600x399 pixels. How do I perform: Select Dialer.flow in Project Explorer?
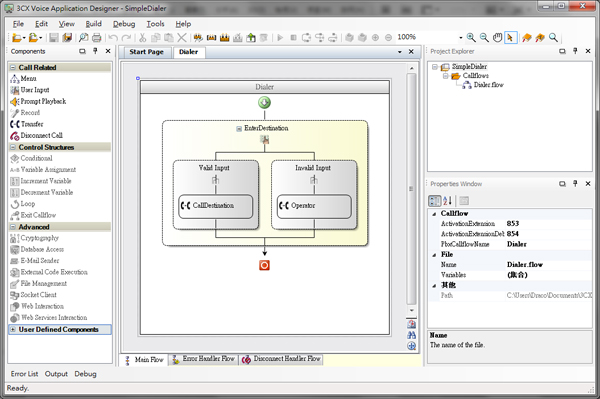pos(484,85)
